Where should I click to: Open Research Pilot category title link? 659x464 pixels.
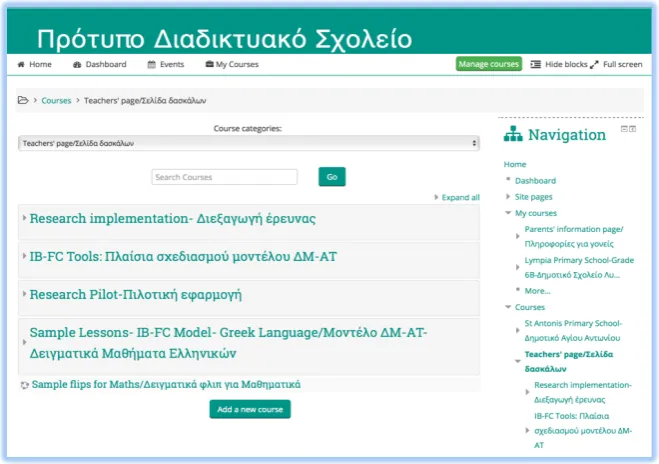coord(135,295)
